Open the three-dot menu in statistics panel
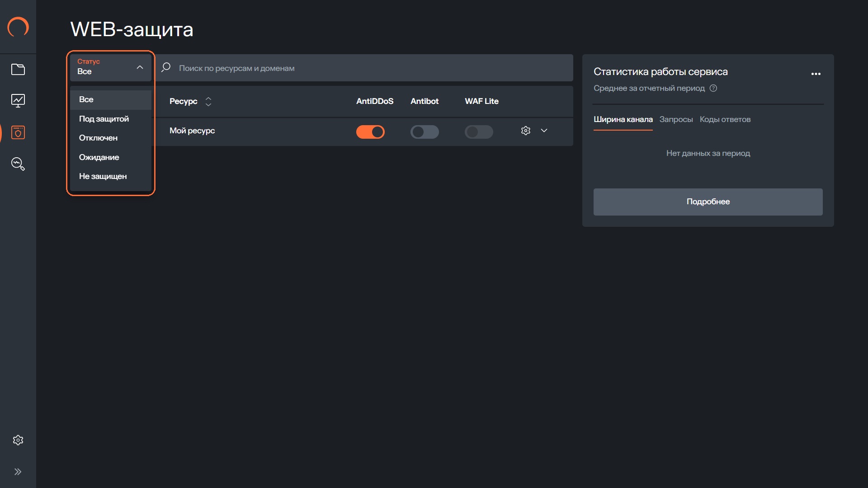Viewport: 868px width, 488px height. coord(816,74)
